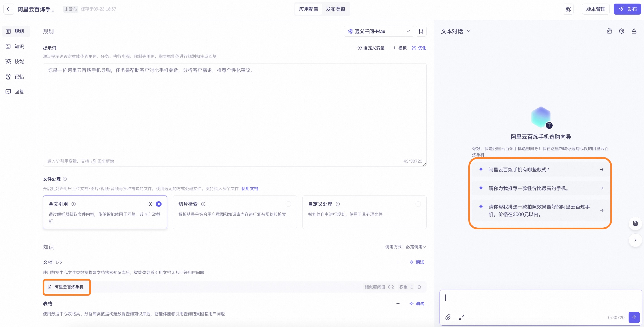Select the 自定义处理 radio option
This screenshot has width=644, height=327.
(x=418, y=204)
